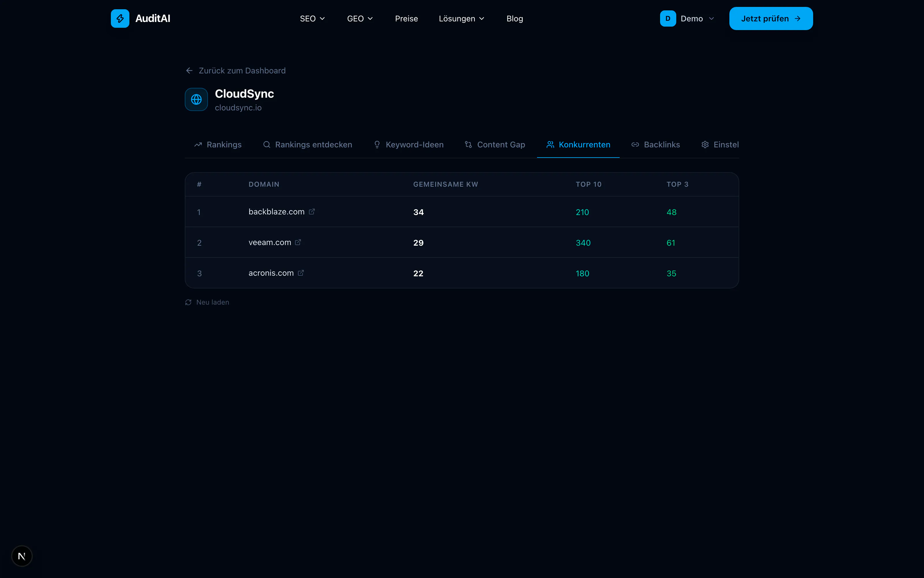Screen dimensions: 924x578
Task: Open the Demo account dropdown chevron
Action: pos(711,18)
